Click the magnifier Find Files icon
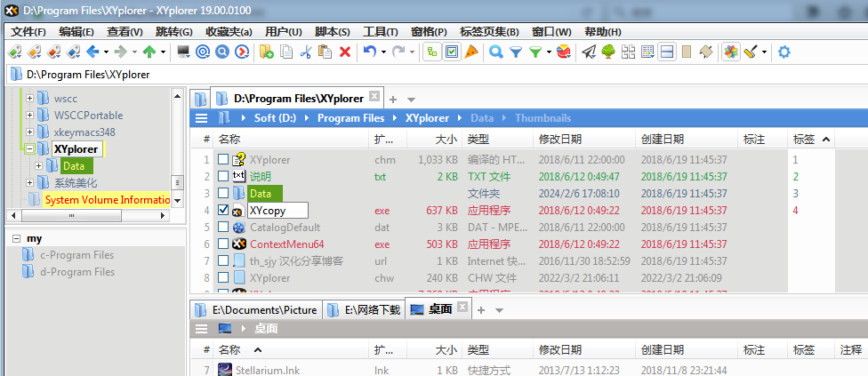 [495, 52]
